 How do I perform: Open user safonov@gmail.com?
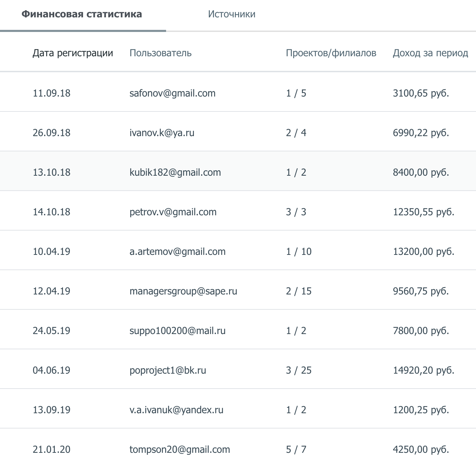pyautogui.click(x=172, y=93)
